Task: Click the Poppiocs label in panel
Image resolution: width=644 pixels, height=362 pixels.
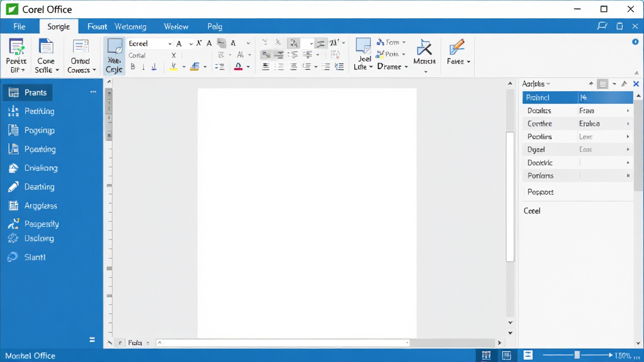Action: (x=540, y=192)
